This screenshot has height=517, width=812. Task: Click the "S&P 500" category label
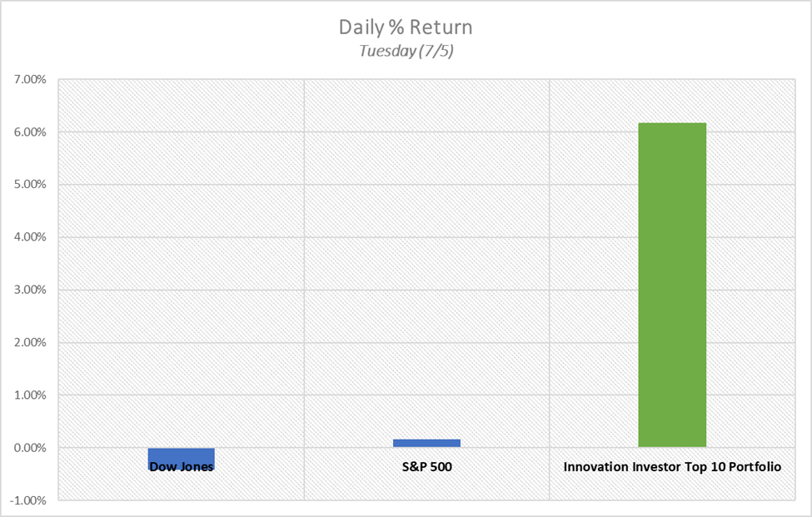[x=426, y=467]
